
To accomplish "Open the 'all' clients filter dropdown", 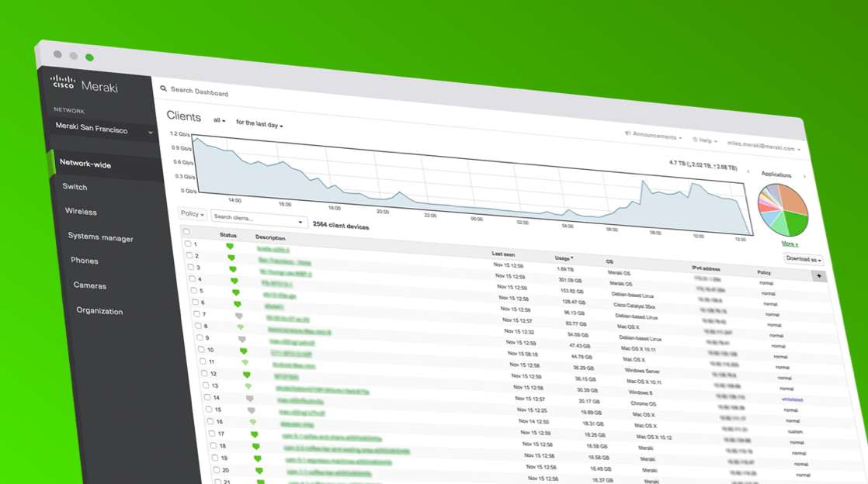I will point(219,120).
